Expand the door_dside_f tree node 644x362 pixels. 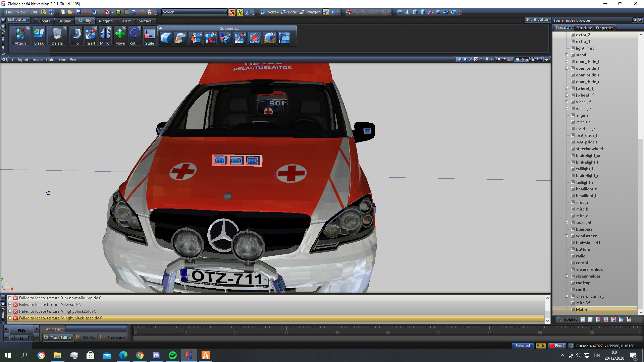coord(567,62)
